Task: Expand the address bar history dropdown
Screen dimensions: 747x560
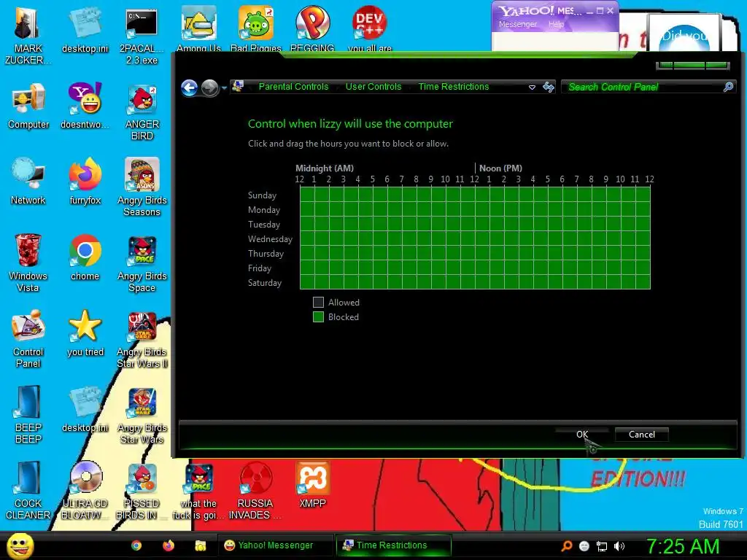Action: coord(532,87)
